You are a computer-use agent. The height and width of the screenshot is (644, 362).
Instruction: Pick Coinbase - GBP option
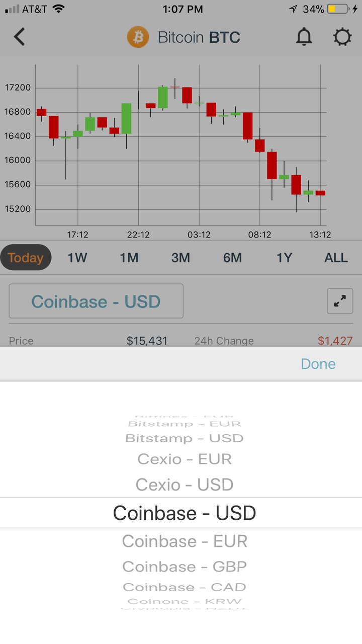coord(185,567)
